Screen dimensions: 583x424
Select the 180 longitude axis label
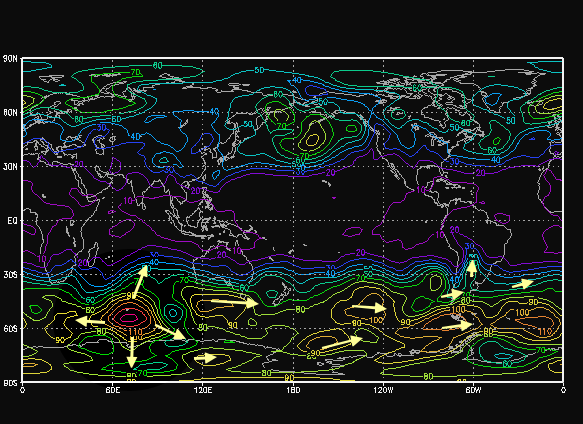tap(293, 390)
